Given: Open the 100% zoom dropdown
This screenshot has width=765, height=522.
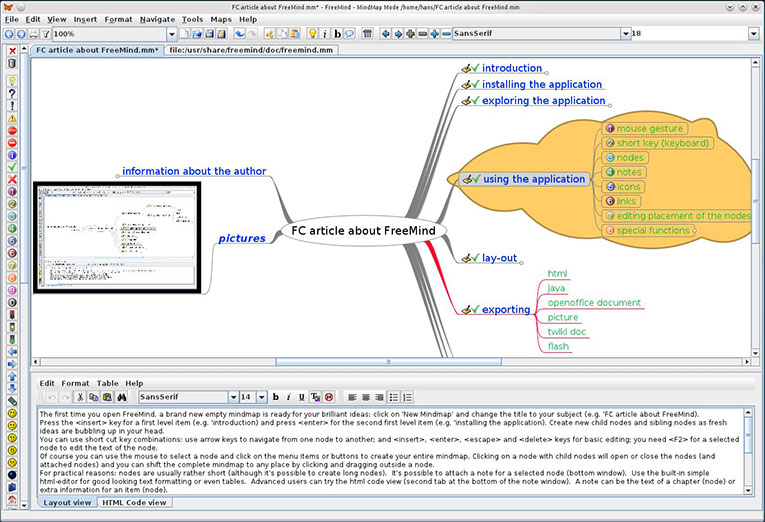Looking at the screenshot, I should [x=172, y=34].
